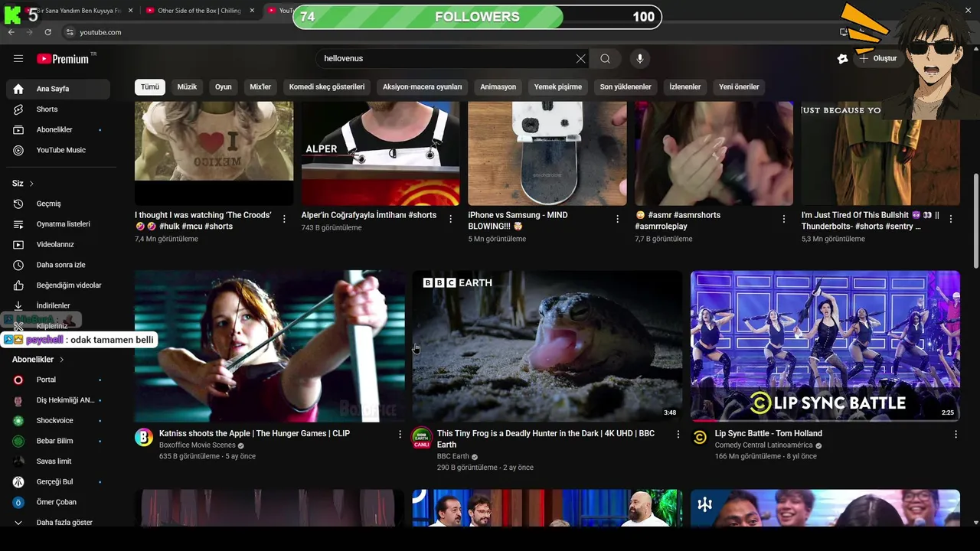Play BBC Earth frog video thumbnail
This screenshot has height=551, width=980.
547,346
